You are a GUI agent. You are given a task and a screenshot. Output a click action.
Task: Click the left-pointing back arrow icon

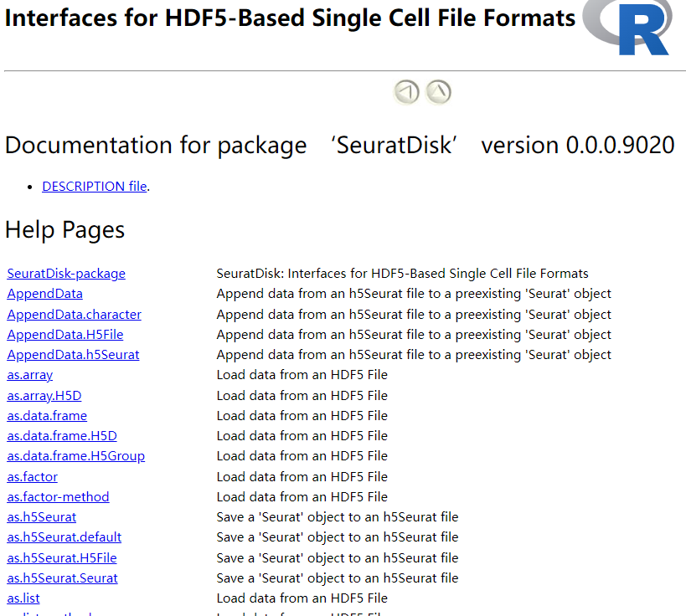click(x=407, y=92)
